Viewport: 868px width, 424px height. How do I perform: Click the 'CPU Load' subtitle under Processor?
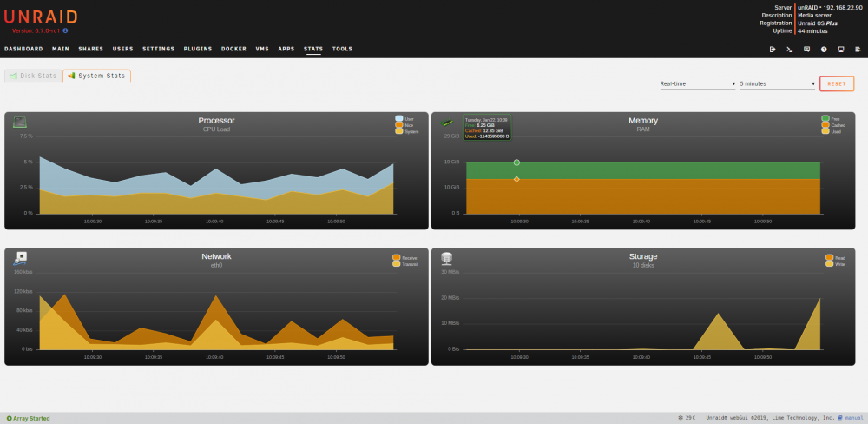(x=216, y=129)
